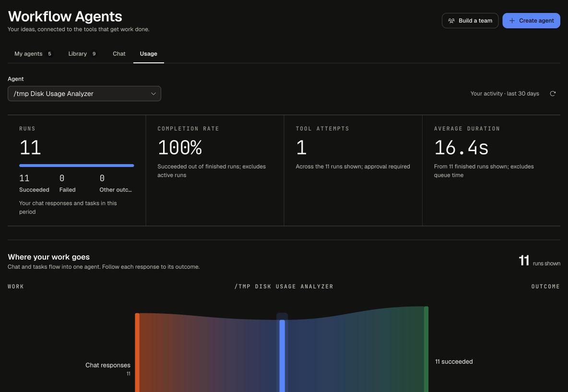The image size is (568, 392).
Task: Click the blue runs progress bar
Action: tap(76, 166)
